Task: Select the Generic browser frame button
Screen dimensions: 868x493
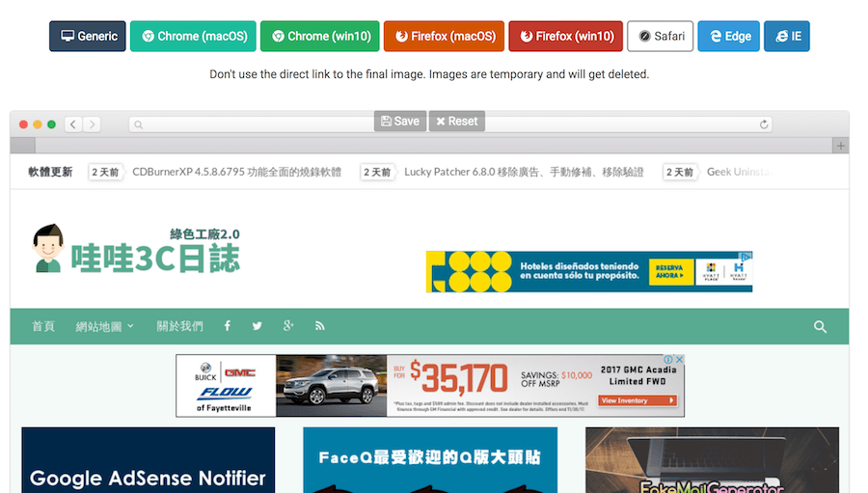Action: [x=88, y=36]
